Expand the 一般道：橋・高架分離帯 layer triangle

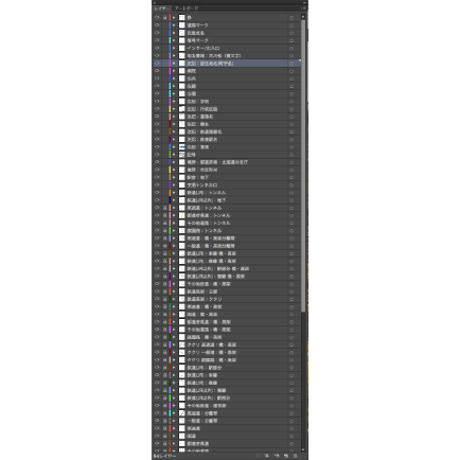[x=174, y=246]
